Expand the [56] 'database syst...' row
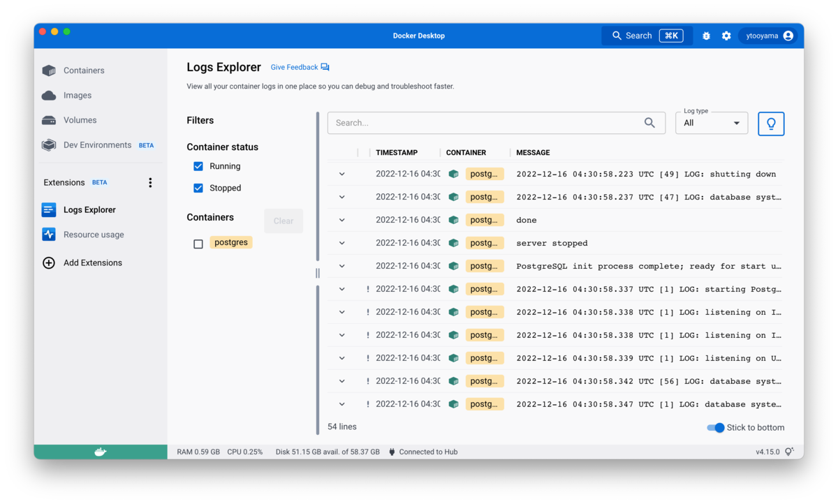 [342, 382]
